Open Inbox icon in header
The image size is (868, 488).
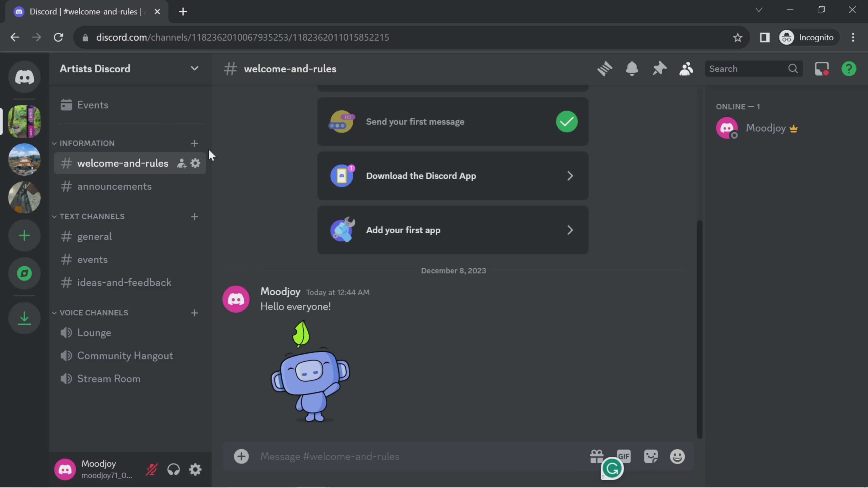[821, 69]
